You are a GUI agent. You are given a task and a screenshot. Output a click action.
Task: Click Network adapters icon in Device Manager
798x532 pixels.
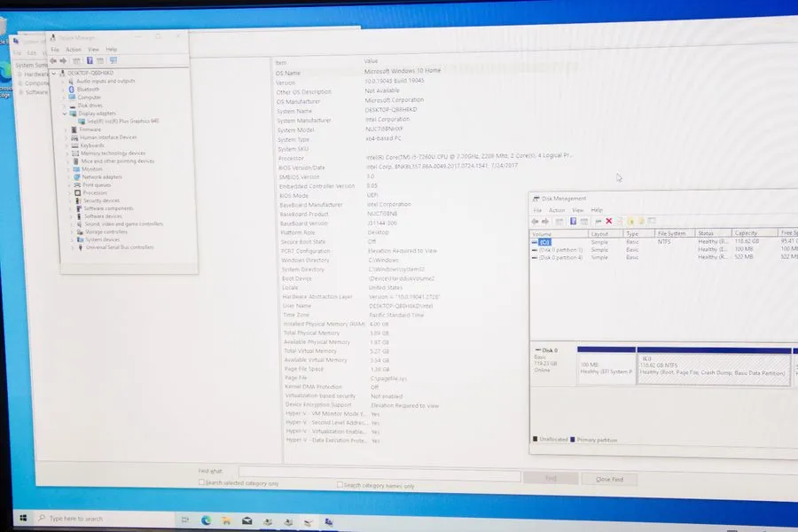click(x=77, y=177)
